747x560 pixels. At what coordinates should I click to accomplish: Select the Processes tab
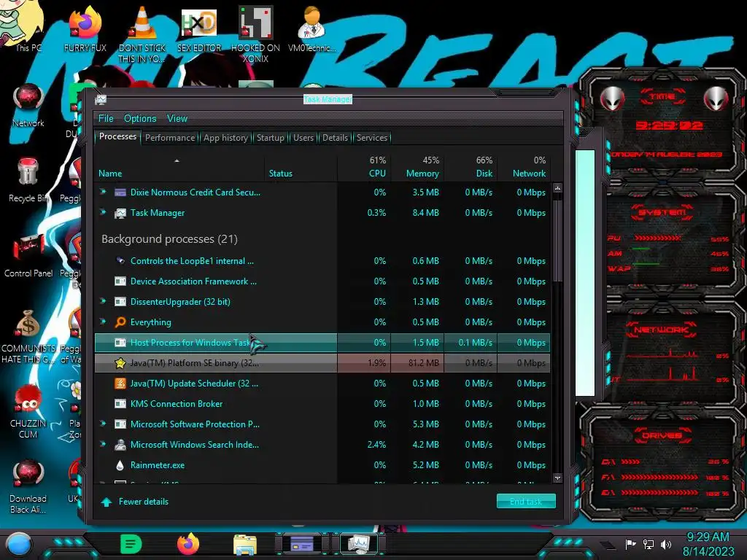(x=117, y=136)
